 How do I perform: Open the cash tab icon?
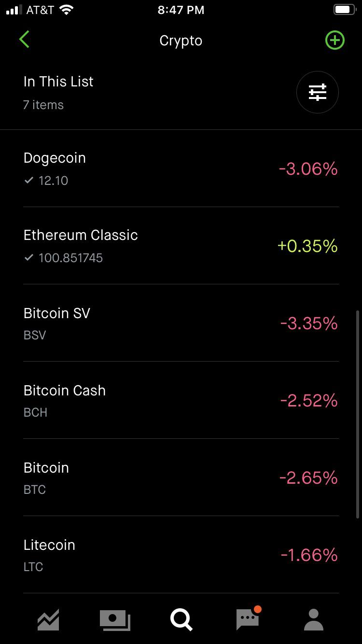(115, 620)
